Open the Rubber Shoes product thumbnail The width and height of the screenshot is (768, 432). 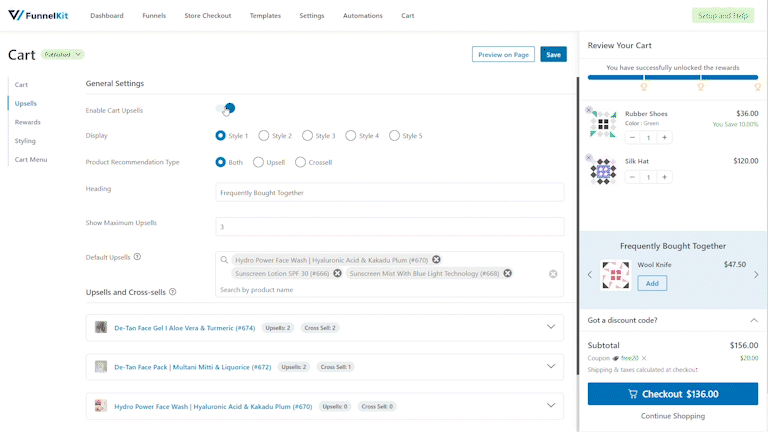603,124
